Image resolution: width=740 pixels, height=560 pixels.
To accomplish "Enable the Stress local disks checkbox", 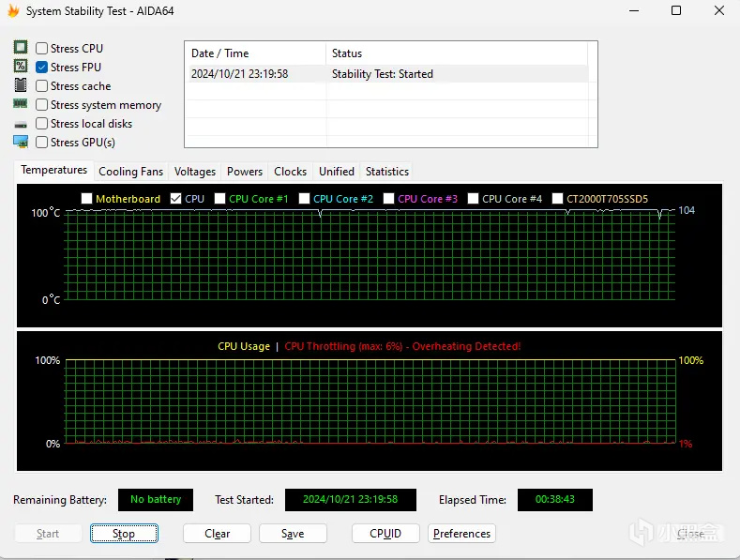I will click(x=41, y=124).
